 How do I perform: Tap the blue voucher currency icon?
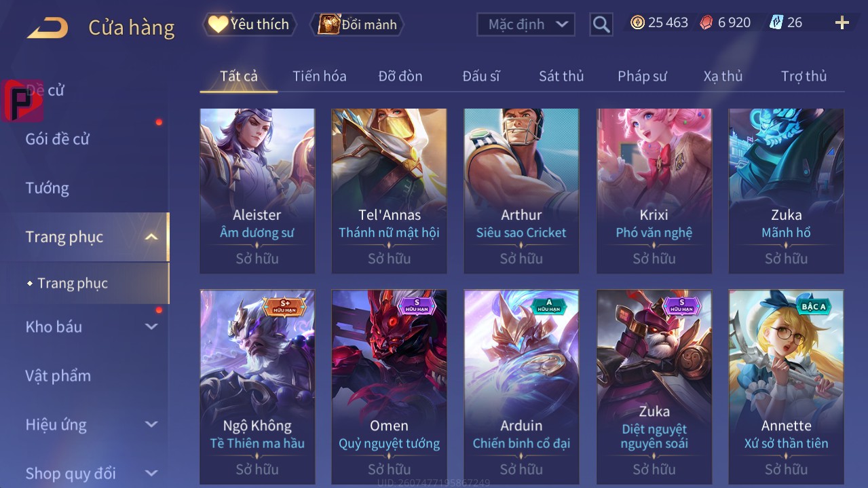point(776,22)
